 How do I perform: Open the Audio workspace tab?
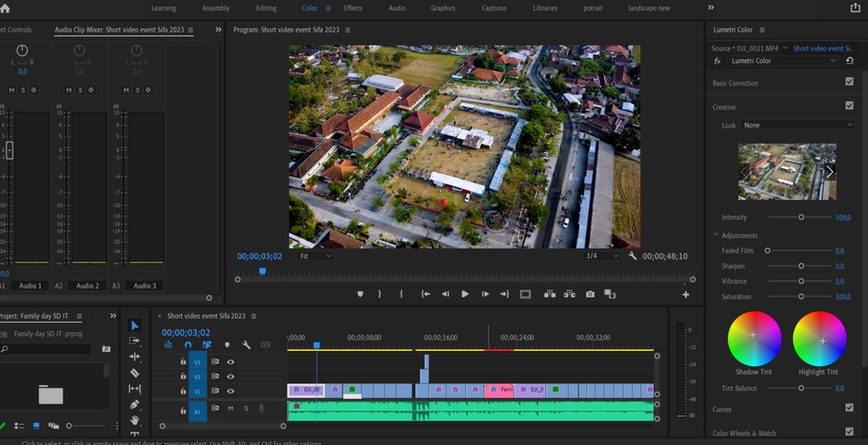point(397,8)
